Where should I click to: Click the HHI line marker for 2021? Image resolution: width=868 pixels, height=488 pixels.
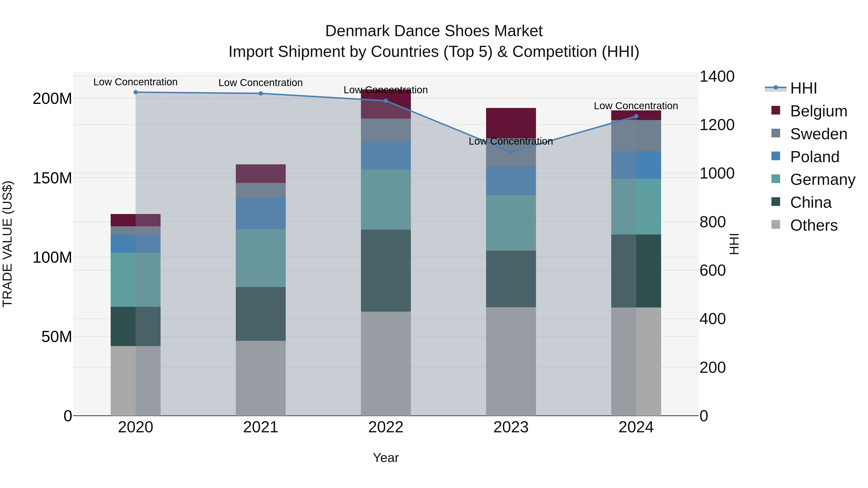coord(260,94)
